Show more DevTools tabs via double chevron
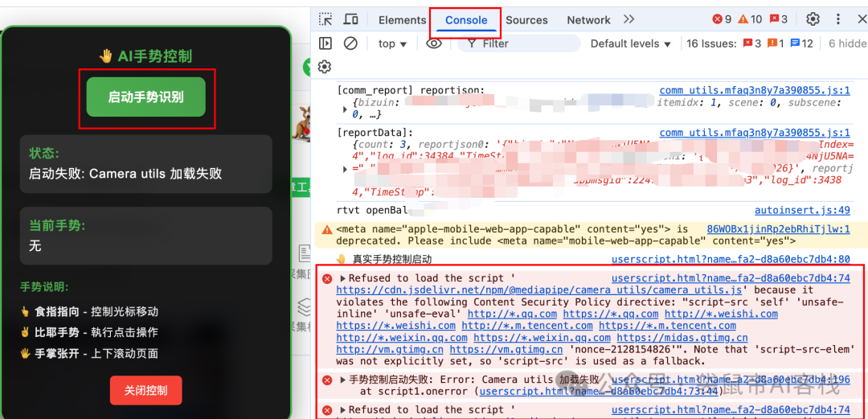The width and height of the screenshot is (868, 419). click(x=628, y=19)
